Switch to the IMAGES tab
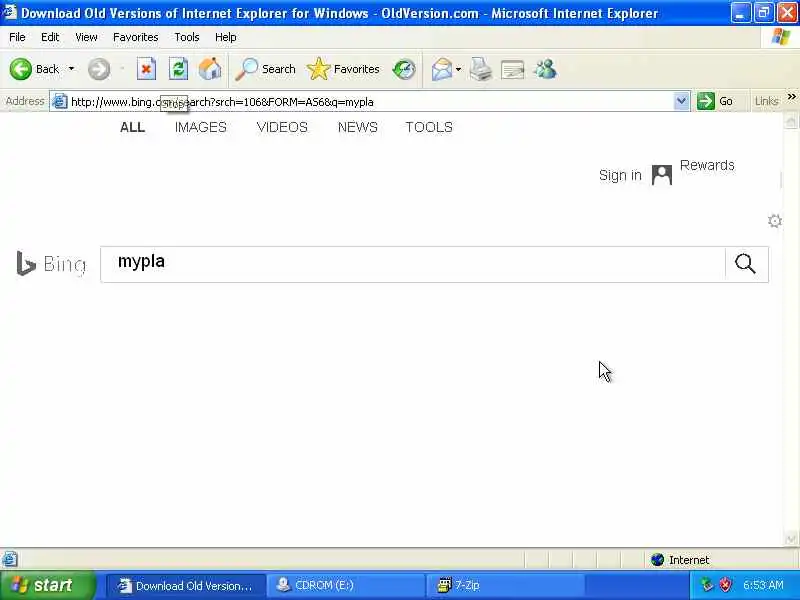 (201, 127)
